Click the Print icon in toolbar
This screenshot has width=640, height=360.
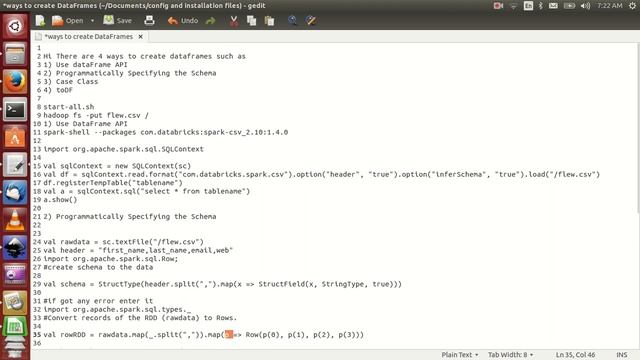pyautogui.click(x=149, y=20)
